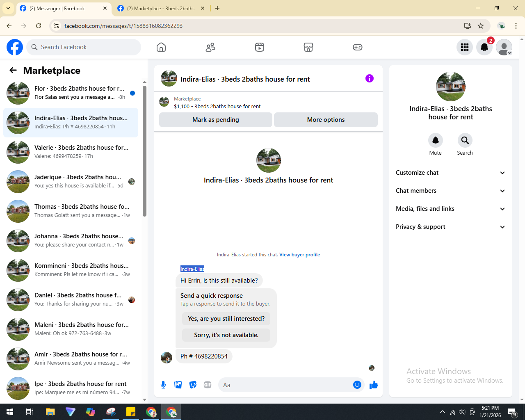
Task: Mute this conversation with the bell icon
Action: click(436, 140)
